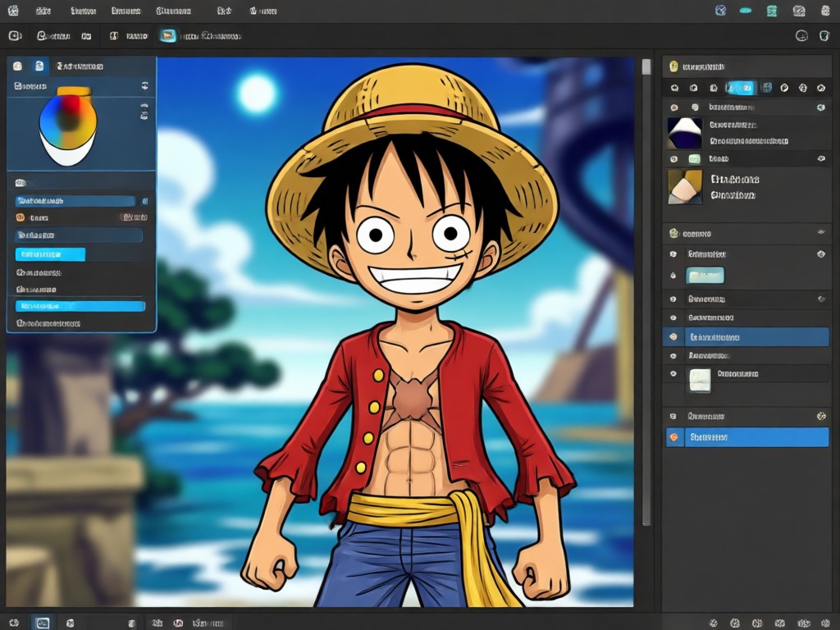This screenshot has height=630, width=840.
Task: Click the blue-filled bar heading the color panel list
Action: (x=75, y=201)
